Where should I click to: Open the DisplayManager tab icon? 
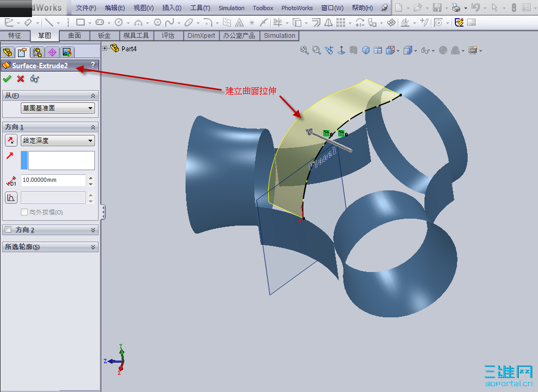point(67,52)
